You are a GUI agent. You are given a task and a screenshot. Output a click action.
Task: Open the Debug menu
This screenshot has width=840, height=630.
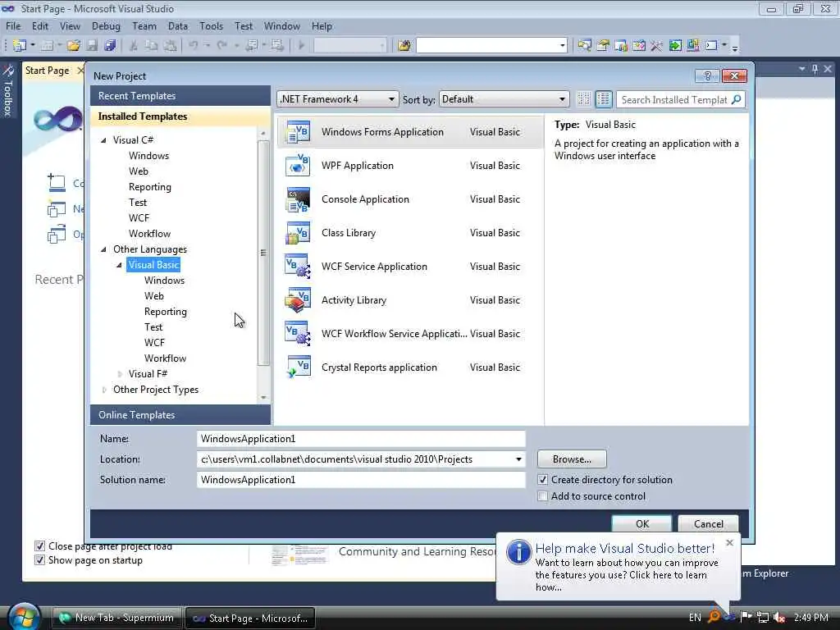coord(106,25)
